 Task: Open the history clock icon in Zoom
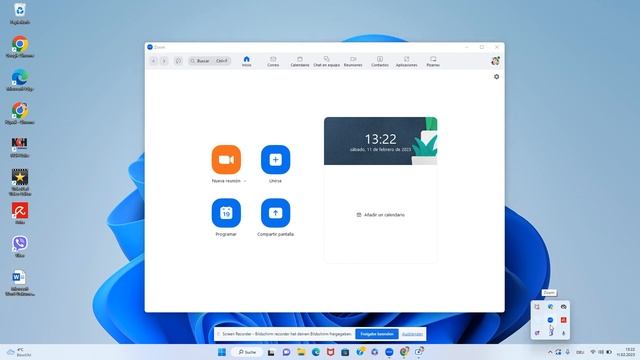[178, 61]
